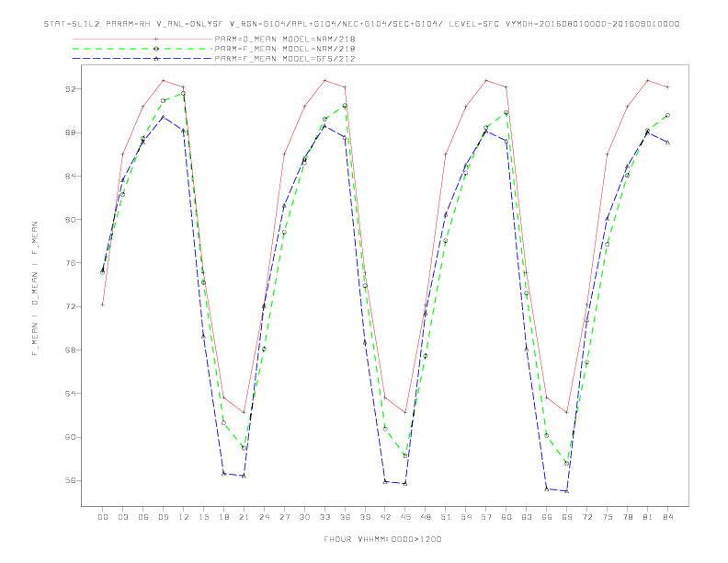Click the plus marker in the legend
This screenshot has height=563, width=728.
156,39
